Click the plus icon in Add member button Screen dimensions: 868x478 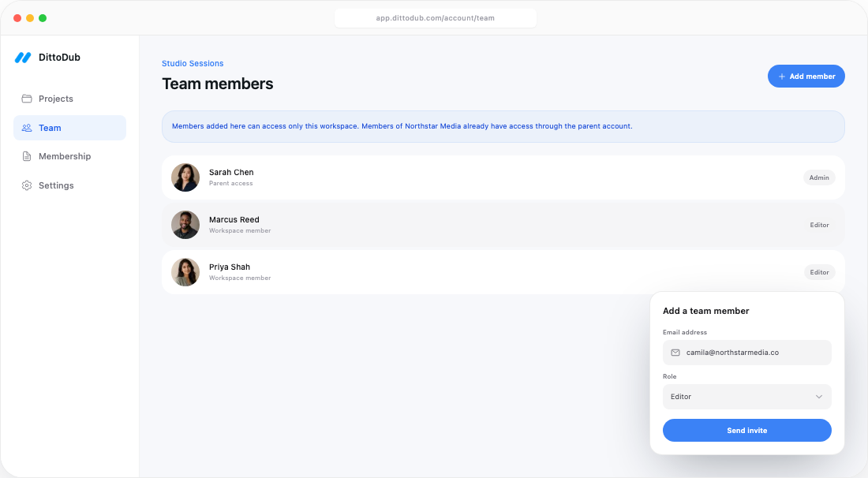point(782,77)
